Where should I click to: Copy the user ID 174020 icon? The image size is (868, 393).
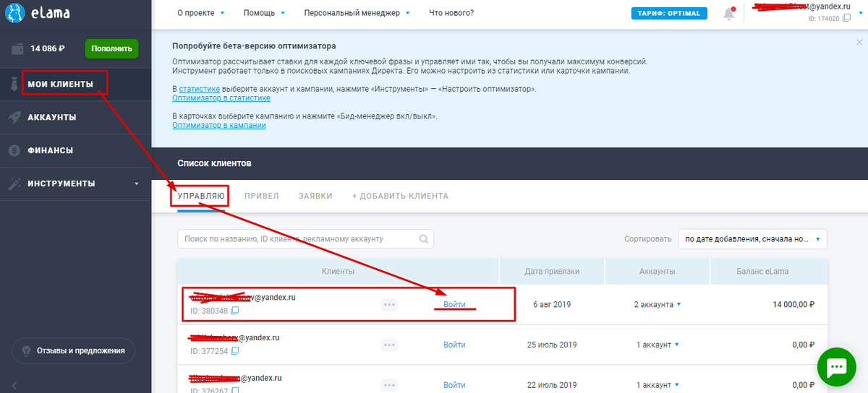pos(846,17)
